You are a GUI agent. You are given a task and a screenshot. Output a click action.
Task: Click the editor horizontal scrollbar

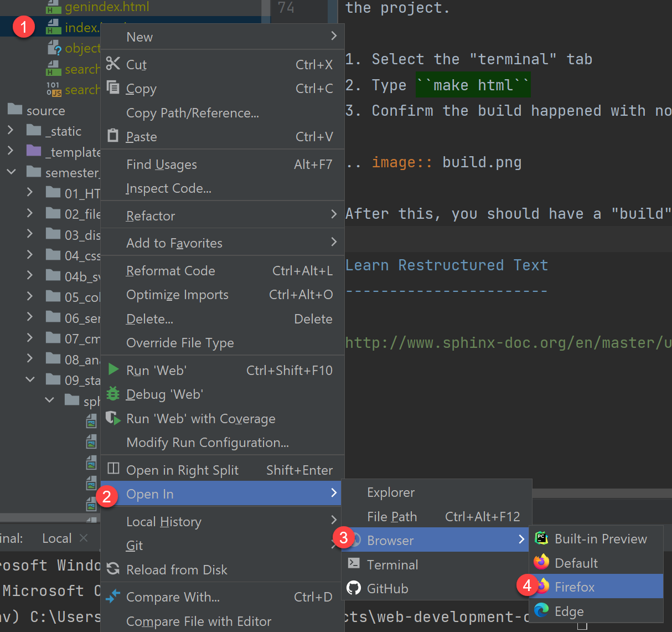[x=602, y=492]
